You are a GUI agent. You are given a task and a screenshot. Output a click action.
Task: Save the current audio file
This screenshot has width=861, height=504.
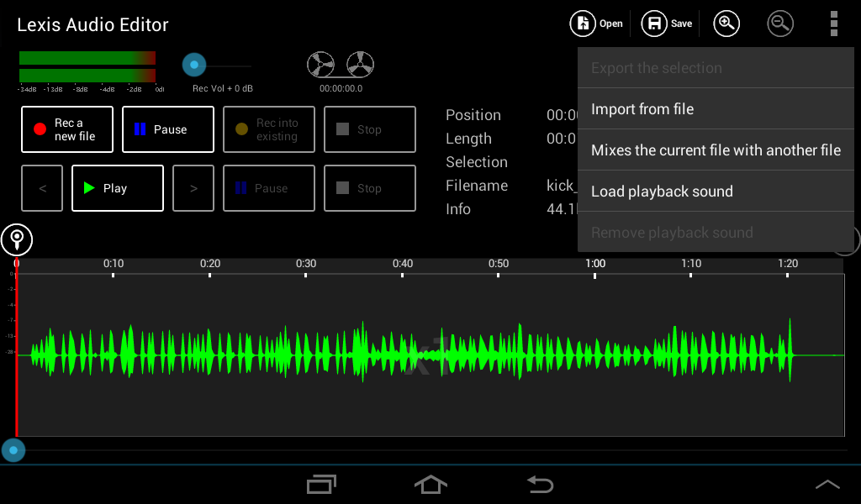coord(667,24)
